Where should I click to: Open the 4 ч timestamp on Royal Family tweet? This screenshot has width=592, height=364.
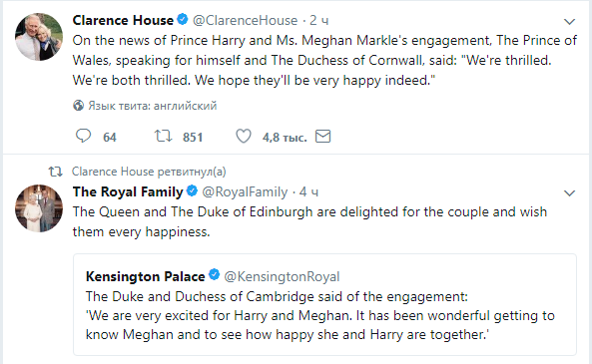coord(308,192)
